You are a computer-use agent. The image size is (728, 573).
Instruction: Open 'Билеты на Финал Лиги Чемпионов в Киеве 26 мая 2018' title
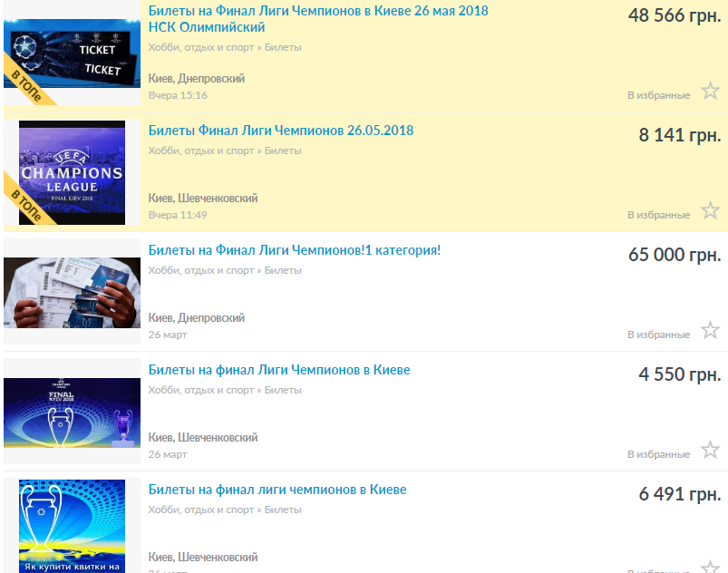(x=318, y=11)
